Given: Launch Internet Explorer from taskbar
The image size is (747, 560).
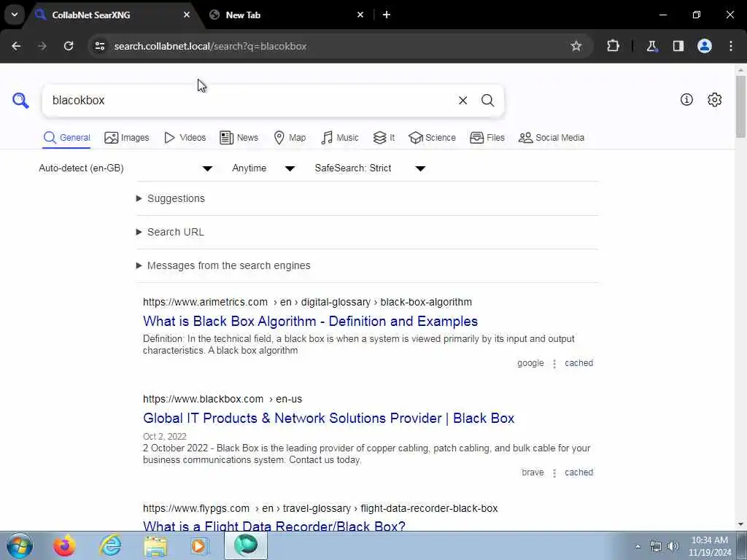Looking at the screenshot, I should coord(110,545).
